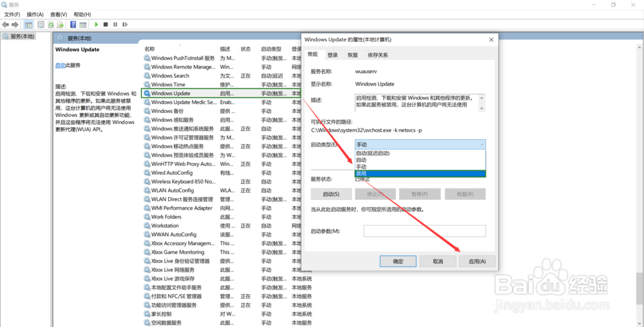This screenshot has width=644, height=327.
Task: Switch to the 常规 tab in the dialog
Action: [x=312, y=54]
